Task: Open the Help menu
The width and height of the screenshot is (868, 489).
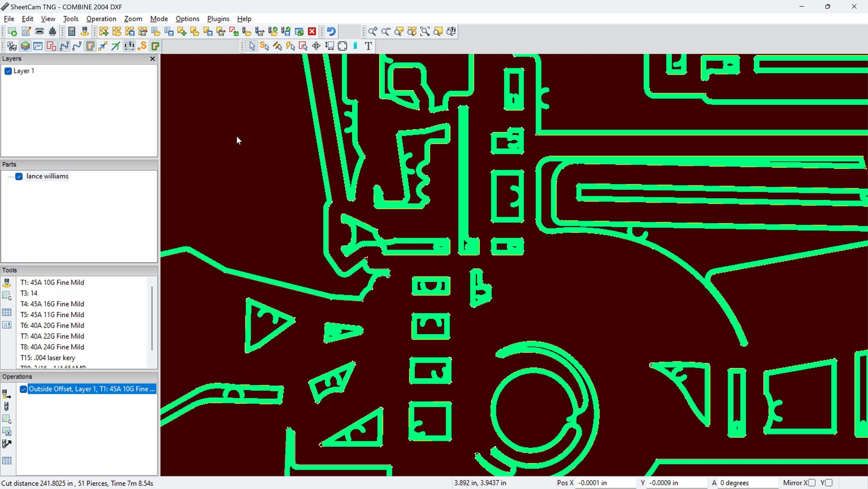Action: click(244, 19)
